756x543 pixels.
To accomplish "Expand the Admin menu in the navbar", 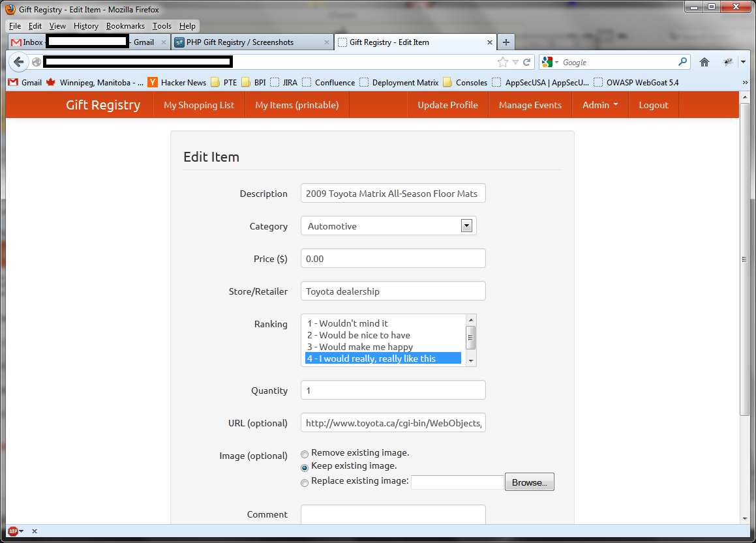I will (x=599, y=104).
